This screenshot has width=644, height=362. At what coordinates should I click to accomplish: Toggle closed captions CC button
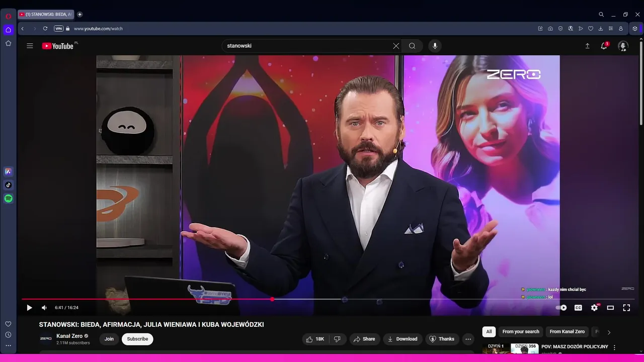coord(578,308)
